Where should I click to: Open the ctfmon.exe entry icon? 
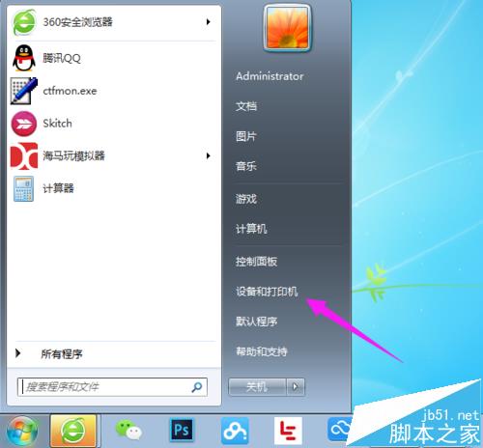pos(24,91)
